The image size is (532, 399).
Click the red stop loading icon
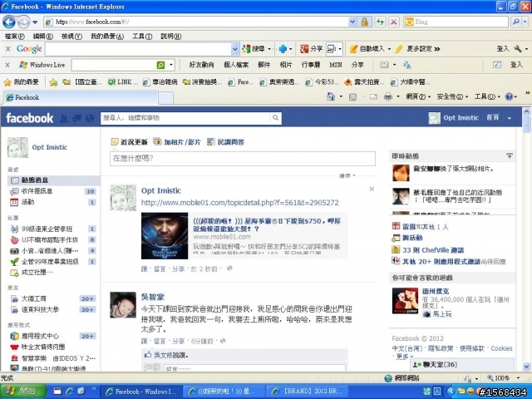tap(393, 22)
